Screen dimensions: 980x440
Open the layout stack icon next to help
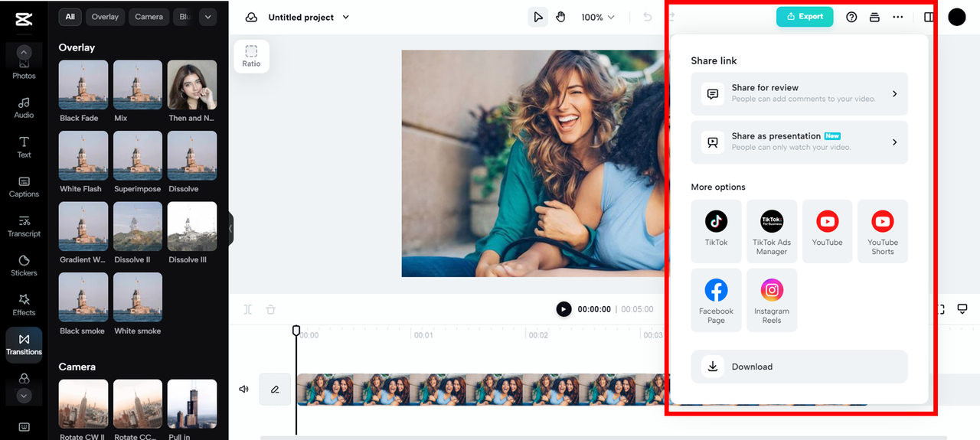click(x=874, y=17)
